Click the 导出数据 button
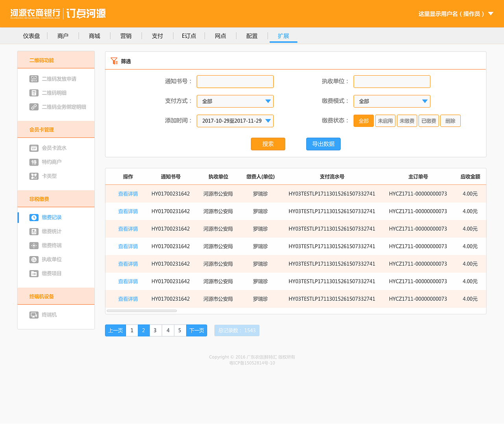This screenshot has width=504, height=424. point(323,144)
